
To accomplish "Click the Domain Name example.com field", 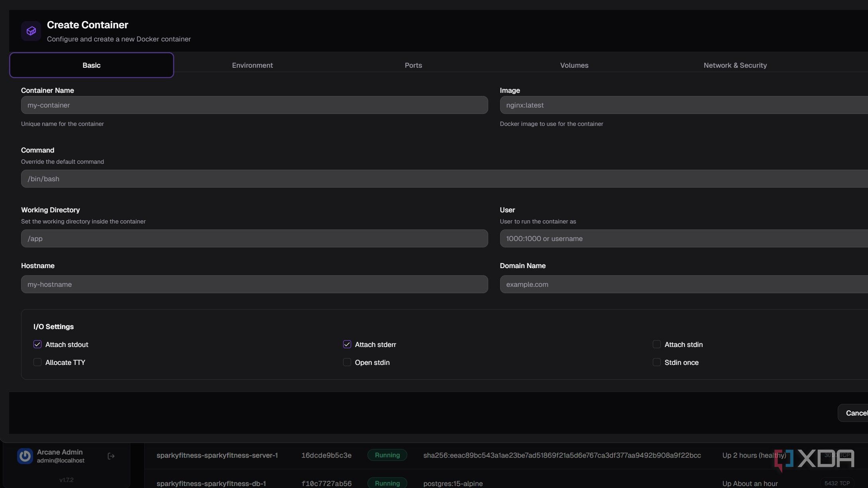I will pos(684,284).
